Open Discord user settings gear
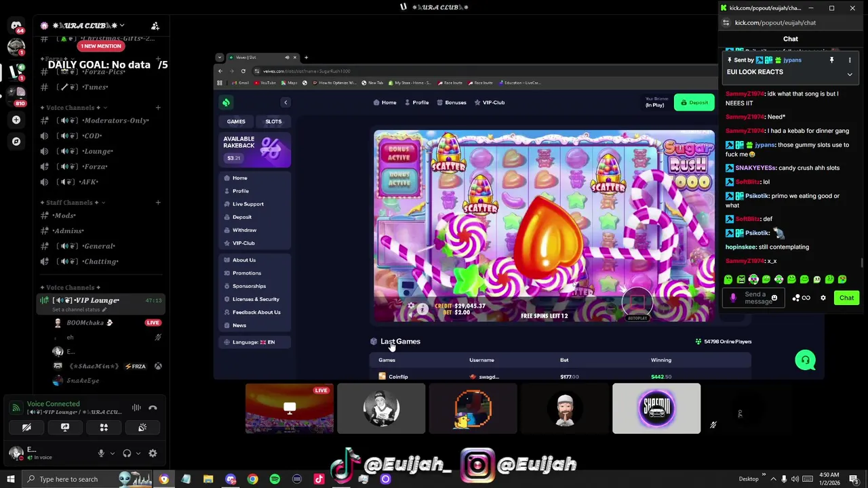The height and width of the screenshot is (488, 868). coord(153,453)
